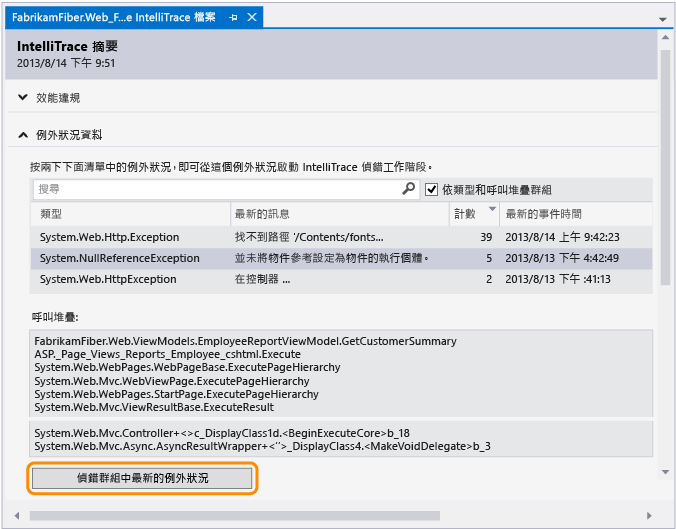The image size is (676, 529).
Task: Select the System.NullReferenceException row
Action: click(341, 258)
